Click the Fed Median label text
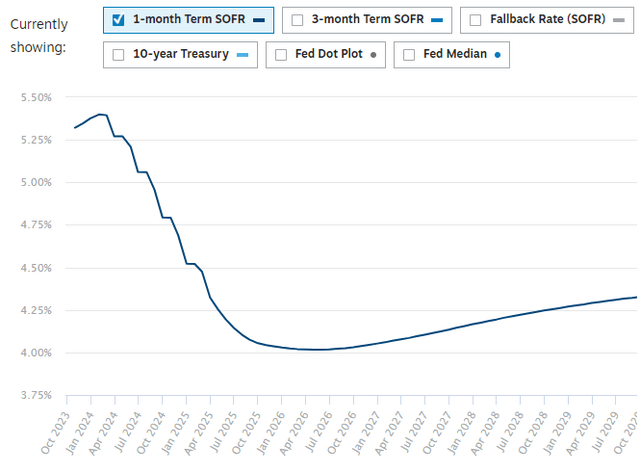640x472 pixels. pos(454,55)
